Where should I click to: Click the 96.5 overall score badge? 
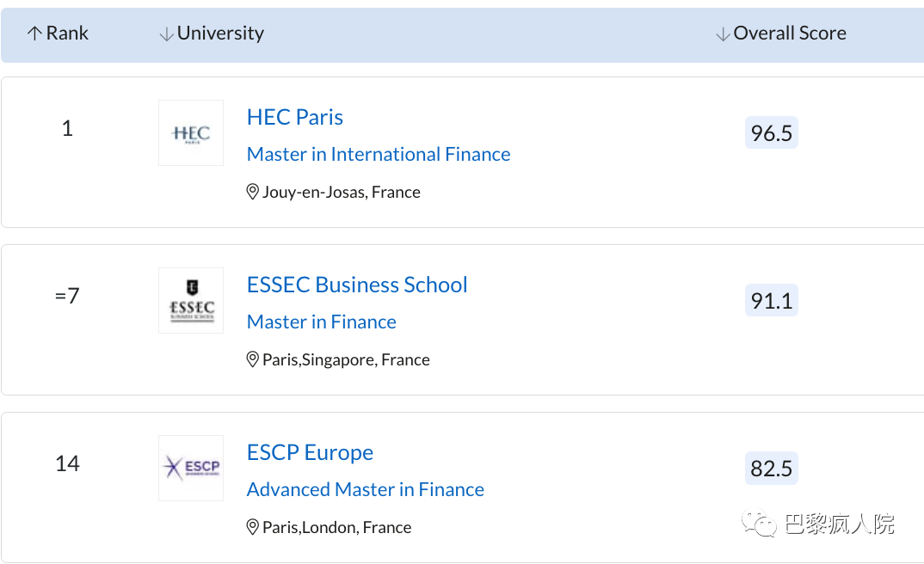pos(771,133)
